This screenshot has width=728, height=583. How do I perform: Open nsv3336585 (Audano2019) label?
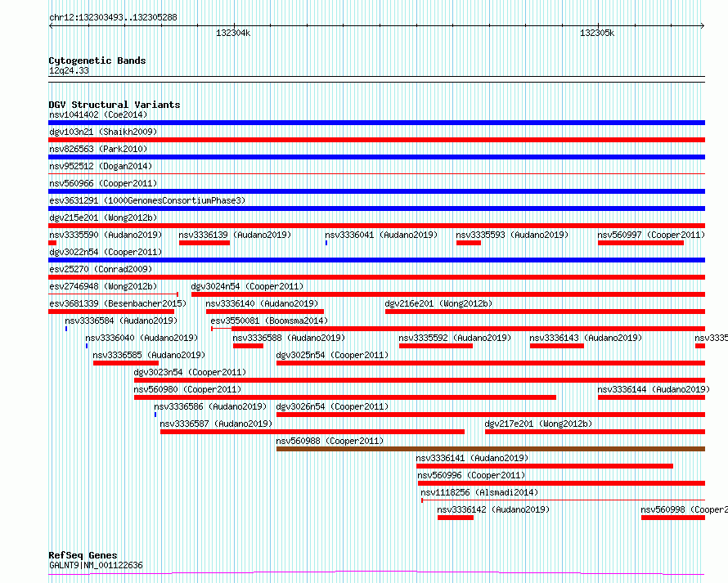pos(149,355)
